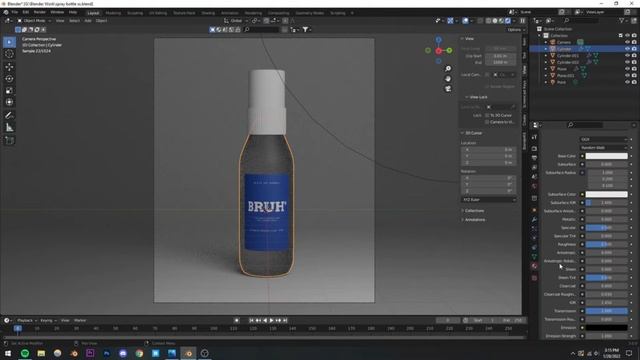Click the Windows Start button
This screenshot has height=360, width=640.
click(x=8, y=353)
